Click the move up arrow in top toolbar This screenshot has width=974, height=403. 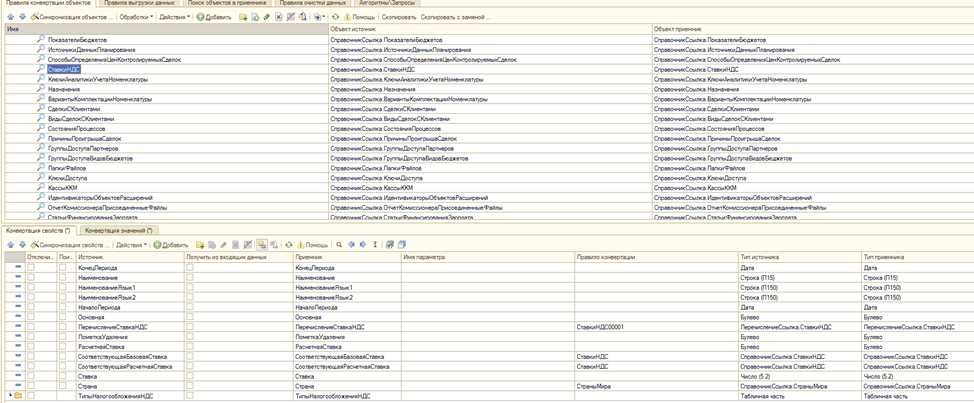pos(11,18)
